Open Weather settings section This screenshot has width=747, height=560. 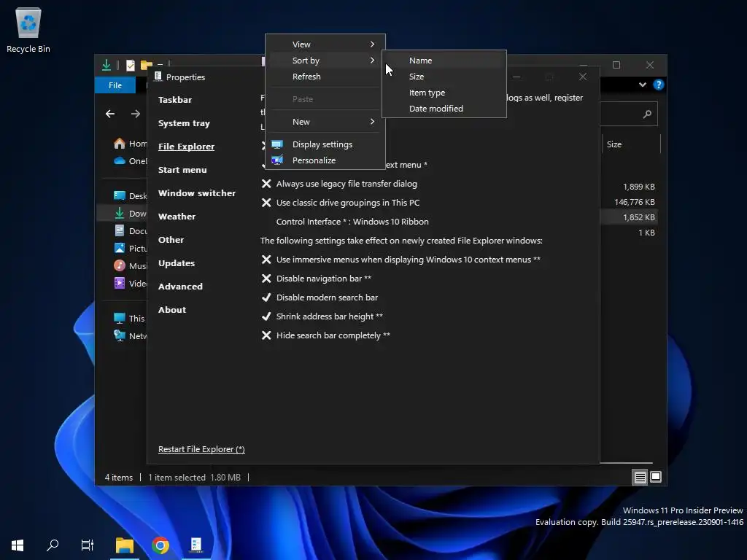pyautogui.click(x=177, y=217)
